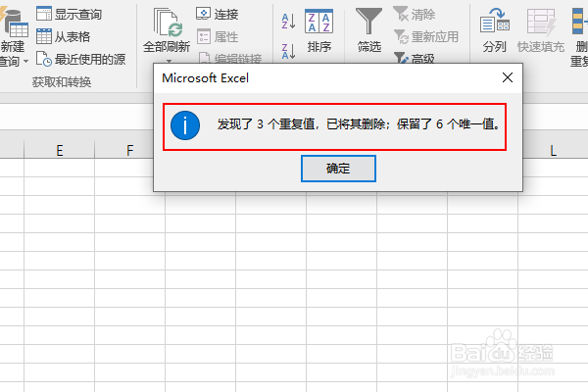Click the 全部刷新 icon
The height and width of the screenshot is (392, 588).
pos(168,23)
